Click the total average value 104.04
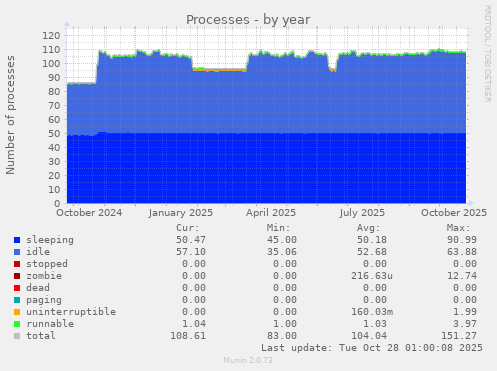 pyautogui.click(x=369, y=336)
